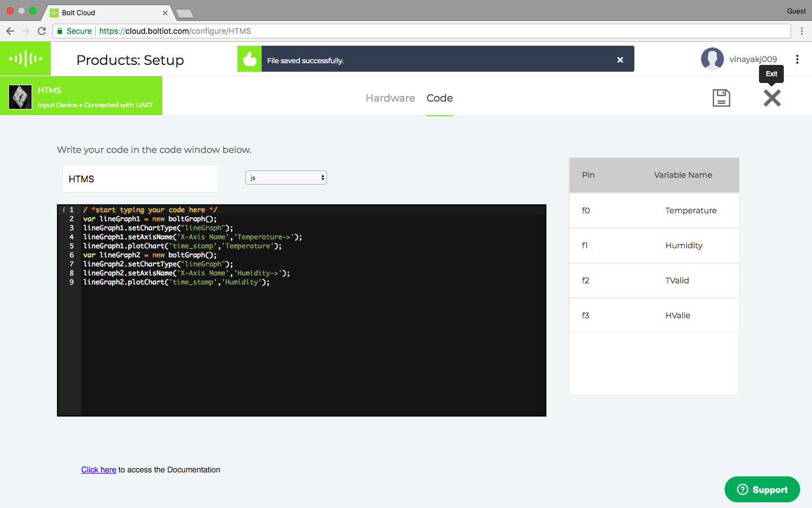Dismiss the file saved notification
Screen dimensions: 812x508
coord(620,60)
